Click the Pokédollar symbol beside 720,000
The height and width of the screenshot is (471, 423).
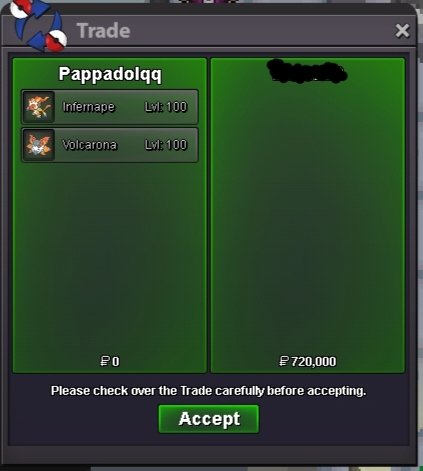click(x=284, y=361)
